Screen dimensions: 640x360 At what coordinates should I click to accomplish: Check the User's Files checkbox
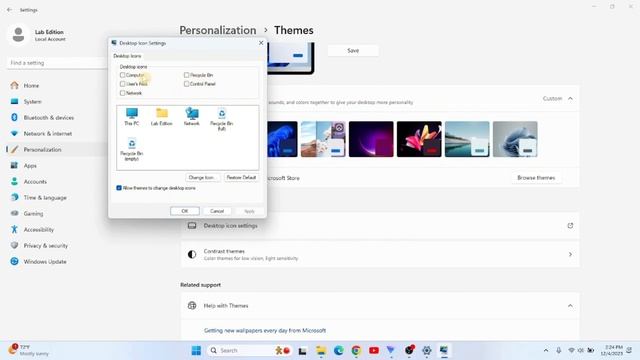coord(122,84)
